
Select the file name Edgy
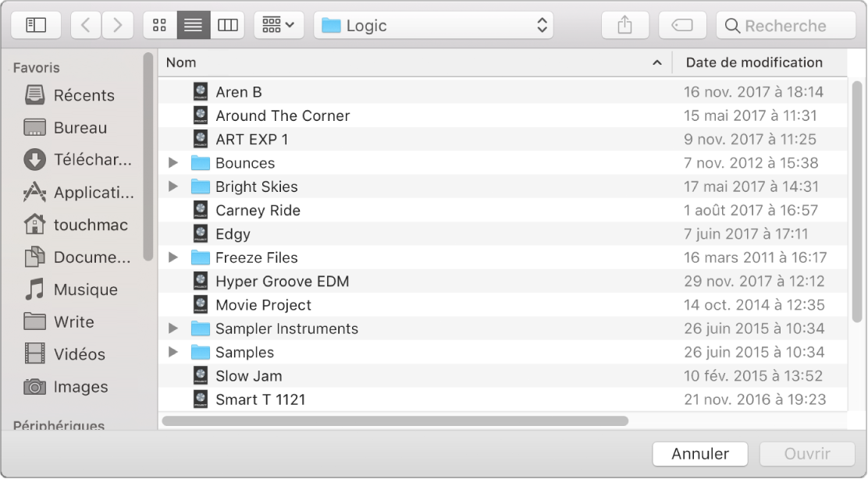[x=233, y=235]
